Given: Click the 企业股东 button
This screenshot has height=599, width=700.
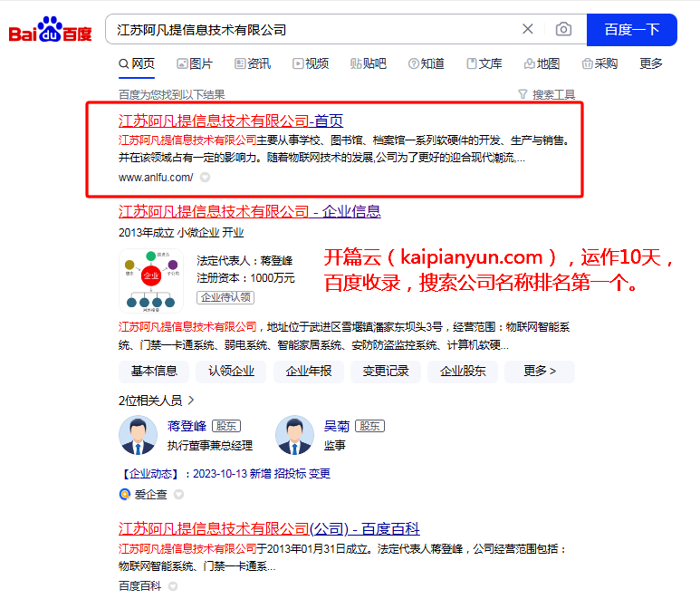Looking at the screenshot, I should 463,371.
